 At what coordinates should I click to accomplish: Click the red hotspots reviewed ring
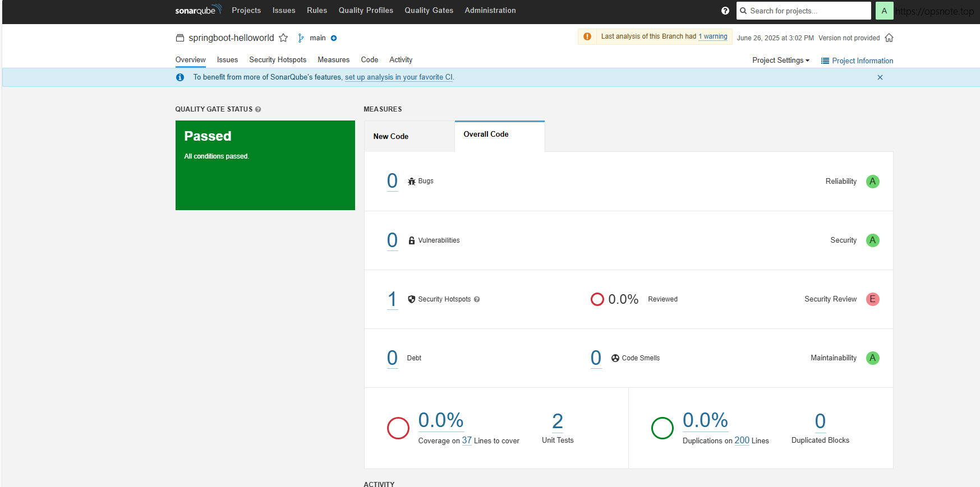597,299
